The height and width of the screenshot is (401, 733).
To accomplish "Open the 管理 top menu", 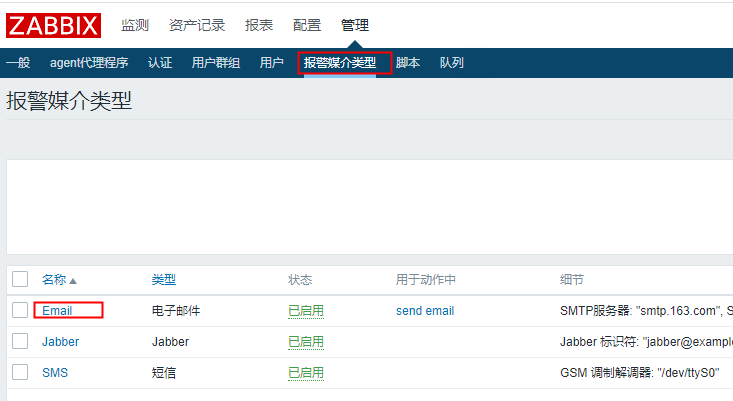I will (355, 25).
